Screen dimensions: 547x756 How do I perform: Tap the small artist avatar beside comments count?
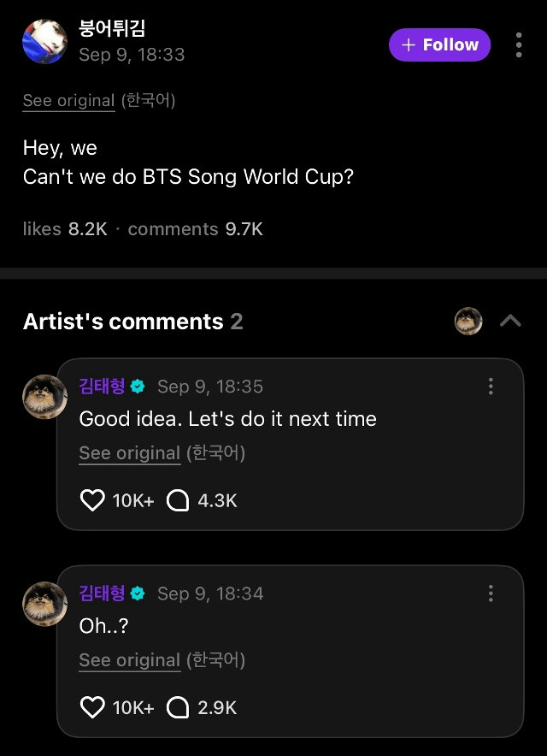[468, 322]
